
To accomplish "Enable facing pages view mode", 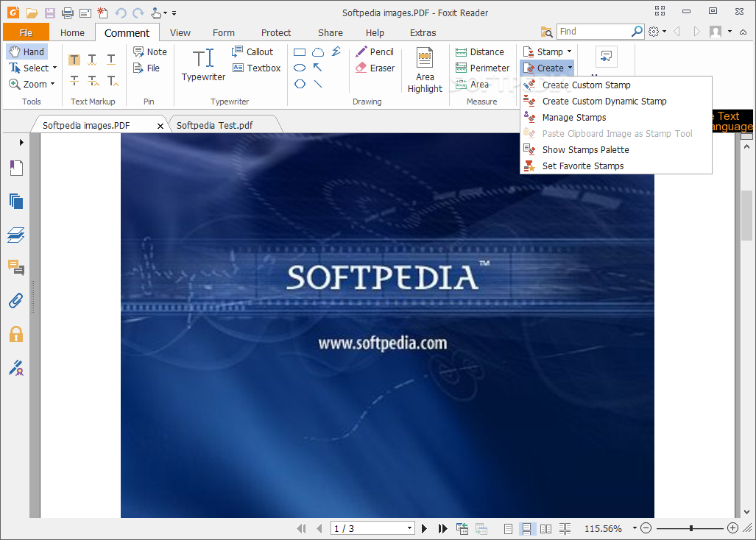I will coord(545,529).
